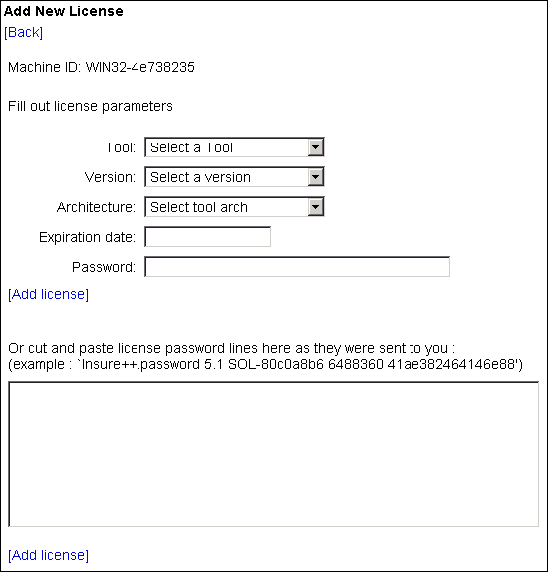Open the Select a version combo box

(x=234, y=177)
